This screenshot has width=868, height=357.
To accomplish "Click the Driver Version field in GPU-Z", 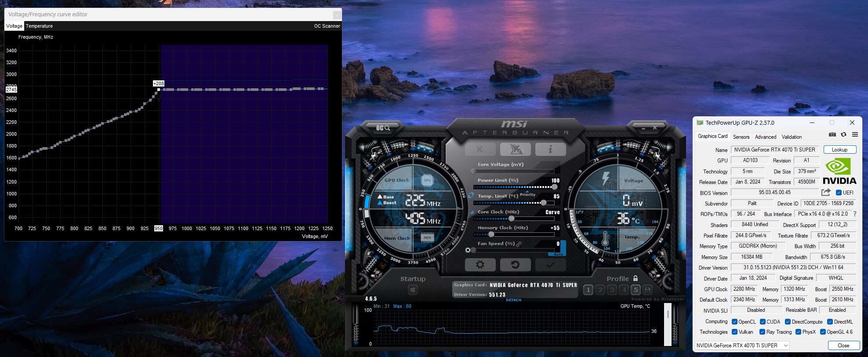I will point(793,267).
